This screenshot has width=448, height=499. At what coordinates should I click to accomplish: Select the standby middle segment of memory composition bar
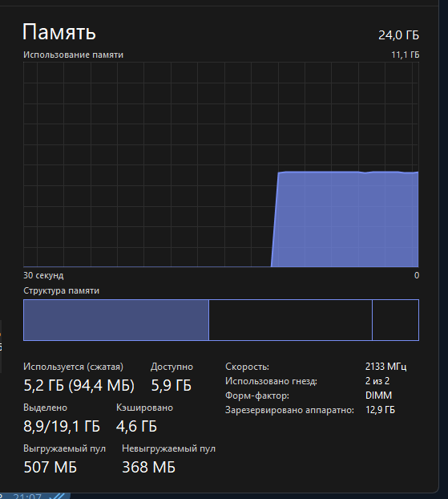[290, 320]
